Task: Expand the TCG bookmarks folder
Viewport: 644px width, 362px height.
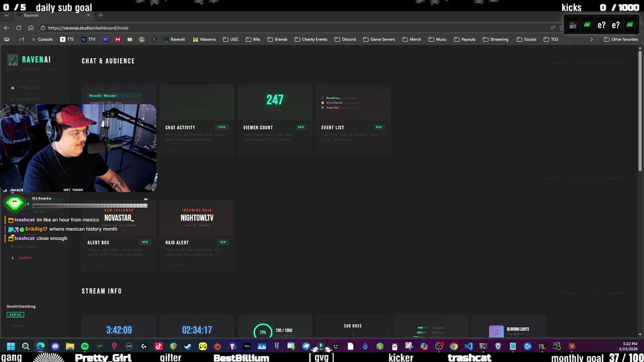Action: coord(551,39)
